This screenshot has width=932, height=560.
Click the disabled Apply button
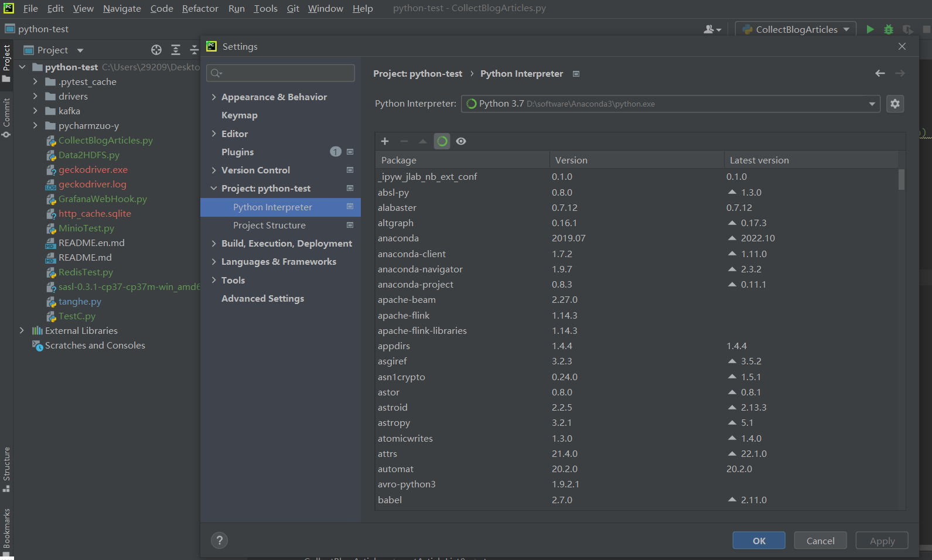(882, 541)
